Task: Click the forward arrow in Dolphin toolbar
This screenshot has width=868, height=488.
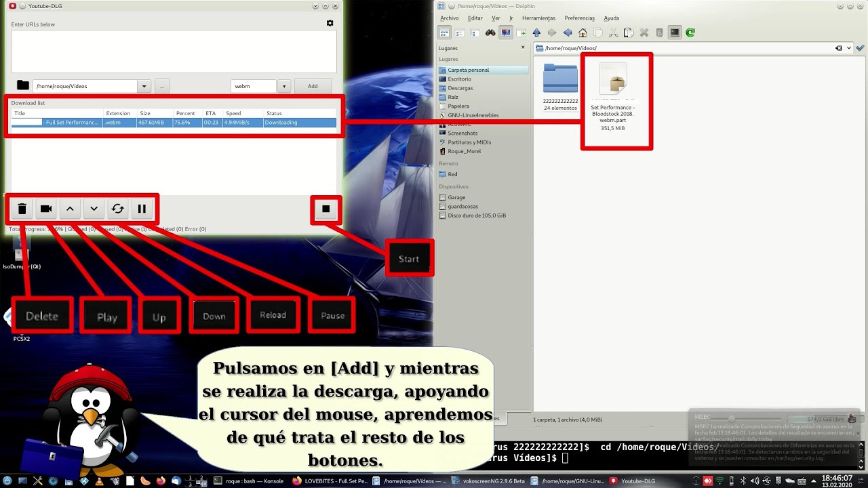Action: tap(552, 33)
